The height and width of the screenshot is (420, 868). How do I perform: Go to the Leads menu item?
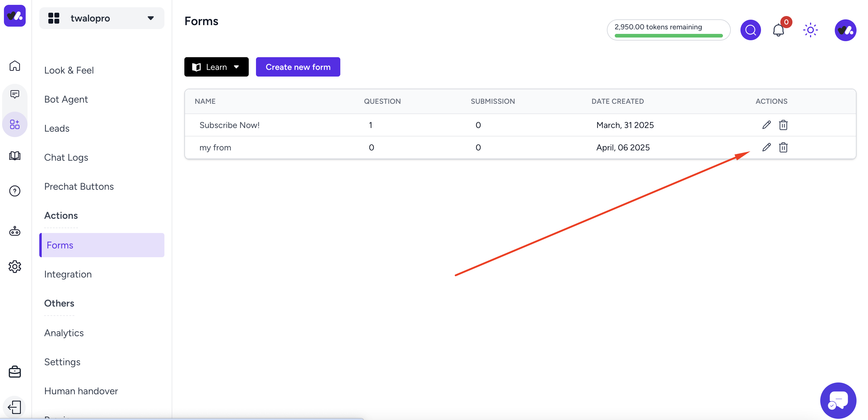[57, 129]
